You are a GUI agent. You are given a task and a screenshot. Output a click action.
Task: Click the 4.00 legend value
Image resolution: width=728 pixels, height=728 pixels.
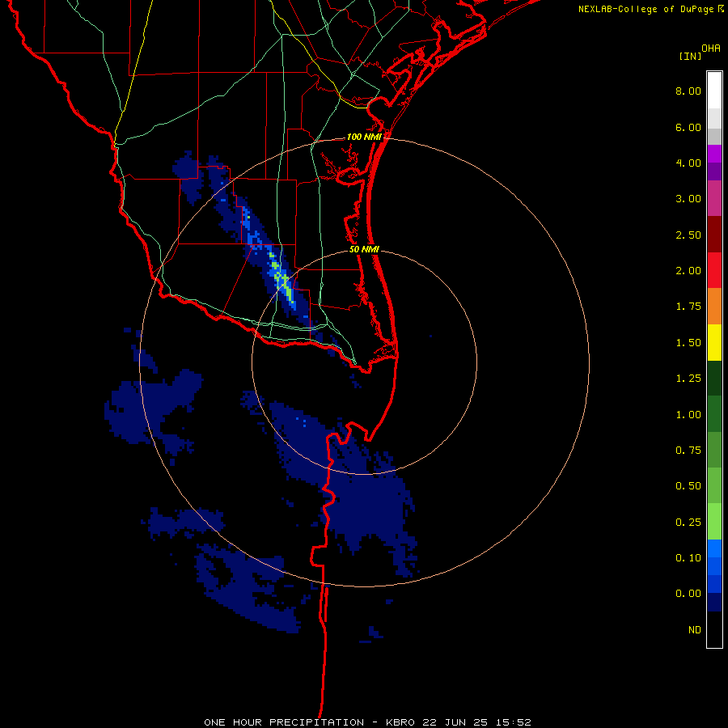coord(688,163)
